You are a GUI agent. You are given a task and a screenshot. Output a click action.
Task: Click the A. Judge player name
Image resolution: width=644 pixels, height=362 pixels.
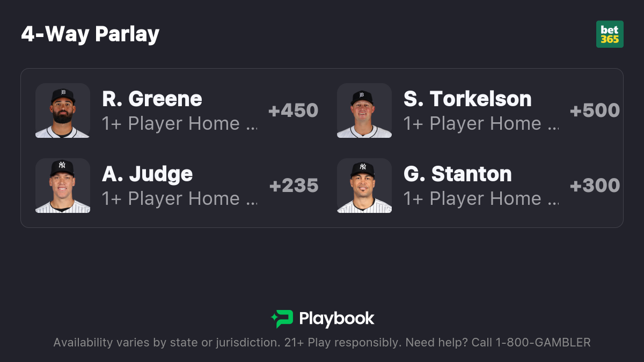(147, 174)
